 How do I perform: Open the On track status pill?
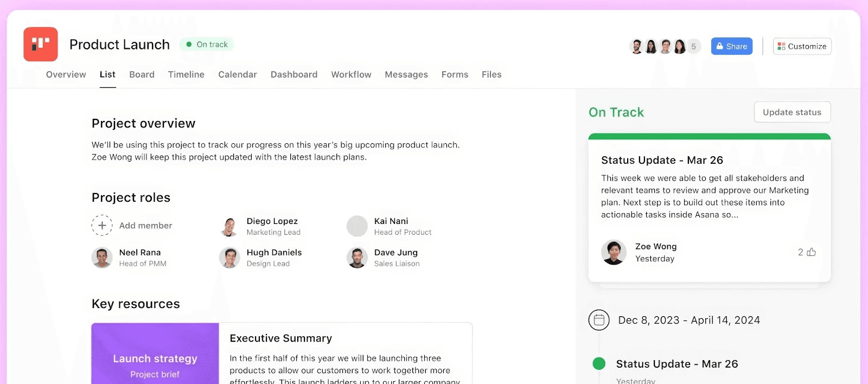207,44
